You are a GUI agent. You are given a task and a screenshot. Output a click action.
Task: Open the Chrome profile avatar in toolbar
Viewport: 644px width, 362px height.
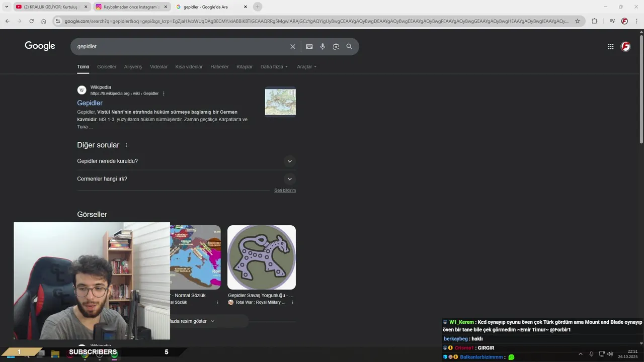[x=624, y=21]
